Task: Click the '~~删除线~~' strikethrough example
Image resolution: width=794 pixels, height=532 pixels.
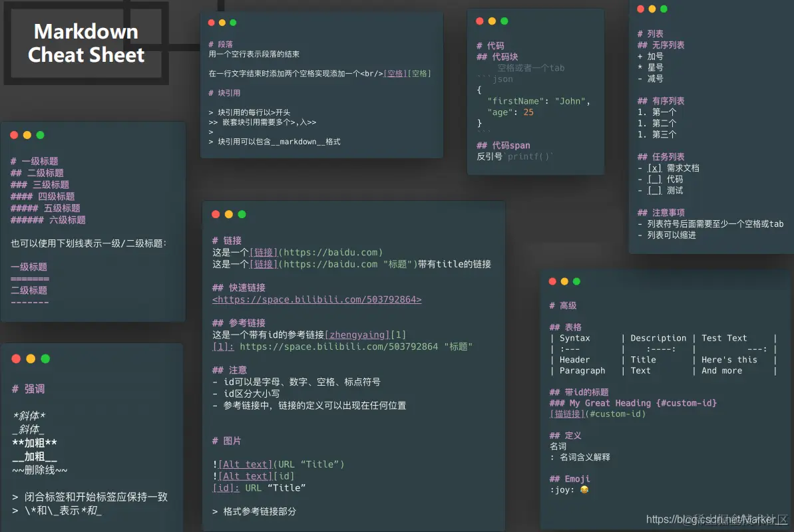Action: pos(39,469)
